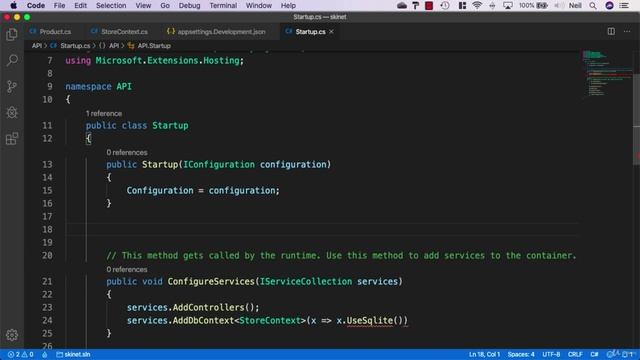Click '0 references' above Startup constructor
Image resolution: width=640 pixels, height=360 pixels.
pos(127,152)
